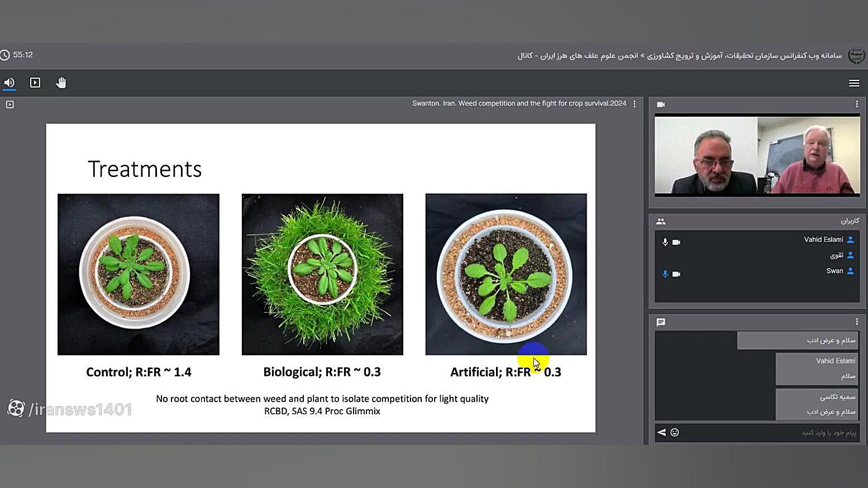
Task: Mute the speaker audio icon
Action: [x=9, y=83]
